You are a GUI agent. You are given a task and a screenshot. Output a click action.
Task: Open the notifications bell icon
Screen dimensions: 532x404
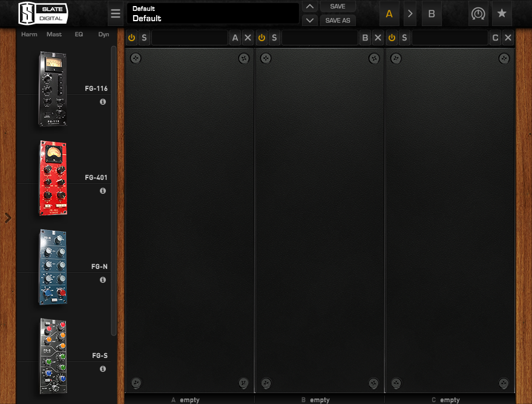tap(478, 13)
